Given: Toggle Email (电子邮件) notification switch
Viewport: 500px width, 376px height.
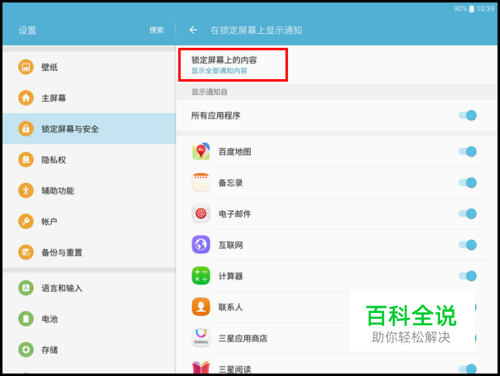Looking at the screenshot, I should (468, 214).
